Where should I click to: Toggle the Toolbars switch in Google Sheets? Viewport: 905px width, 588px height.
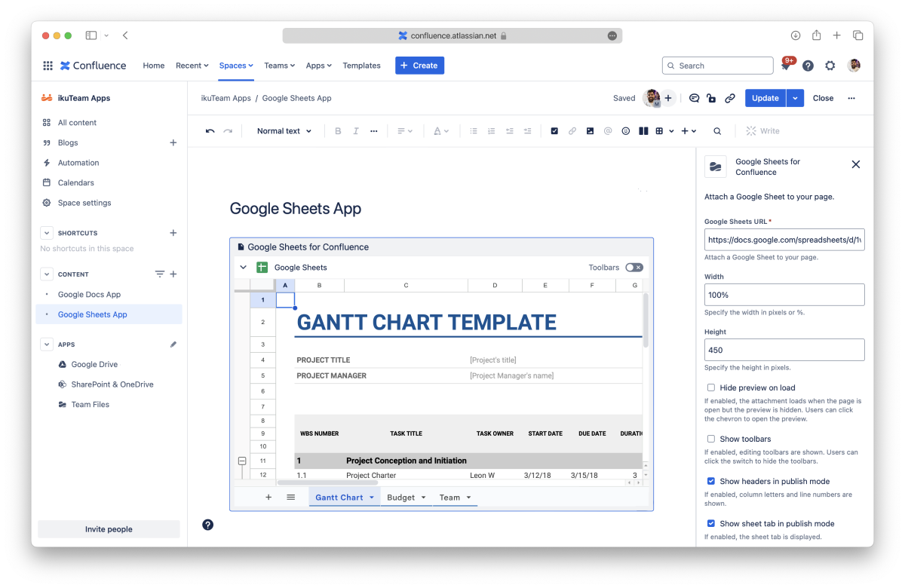pyautogui.click(x=634, y=268)
